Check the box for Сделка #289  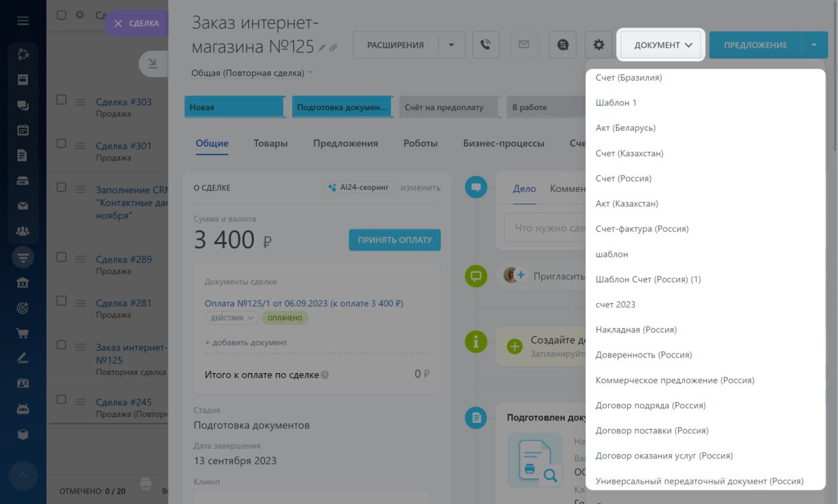(x=62, y=257)
